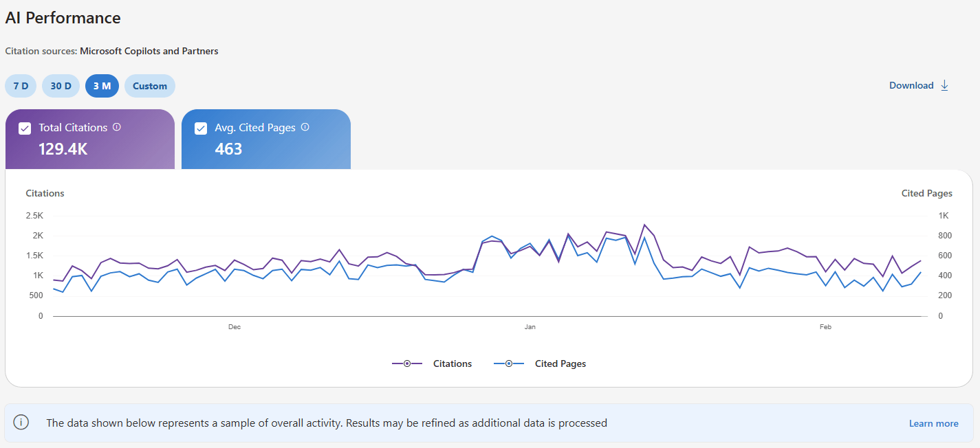980x448 pixels.
Task: Switch to the 30 D time range
Action: tap(61, 85)
